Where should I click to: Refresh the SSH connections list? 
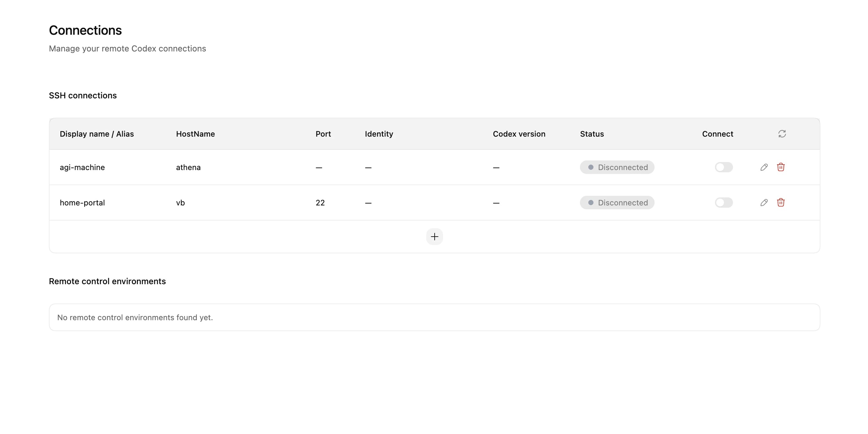click(x=782, y=134)
